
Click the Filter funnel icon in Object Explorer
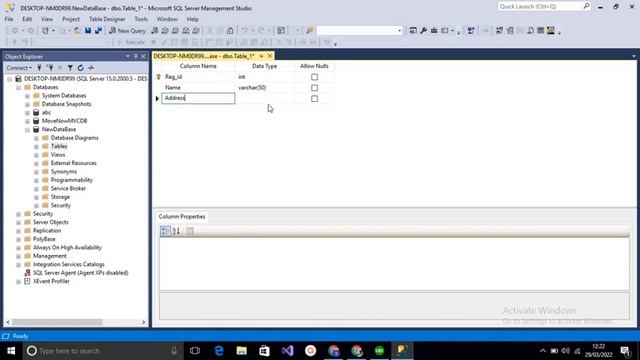tap(70, 68)
